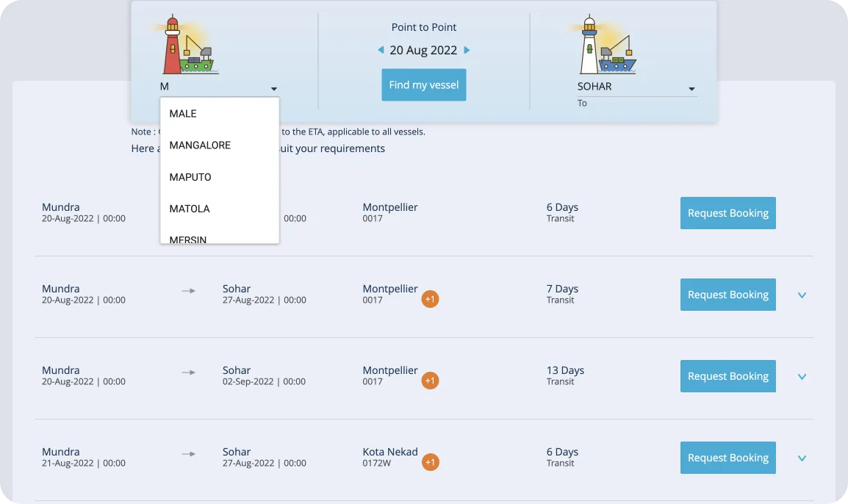Request Booking for the first 6 Days Montpellier sailing
Viewport: 848px width, 504px height.
click(x=728, y=213)
